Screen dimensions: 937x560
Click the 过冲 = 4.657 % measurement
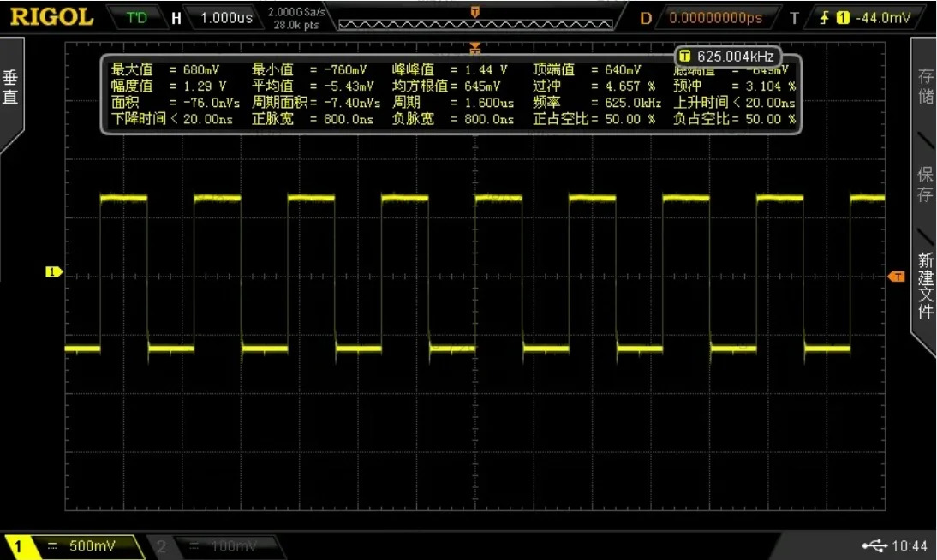click(x=594, y=86)
